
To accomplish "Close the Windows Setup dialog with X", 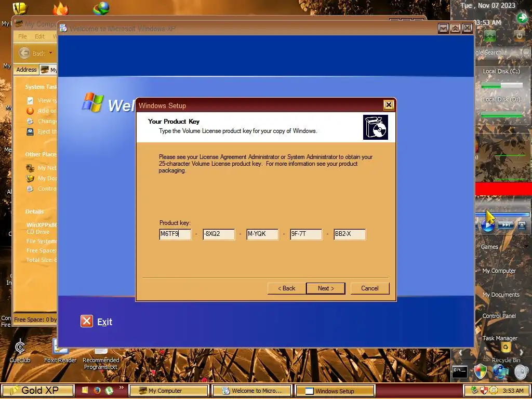I will 389,105.
